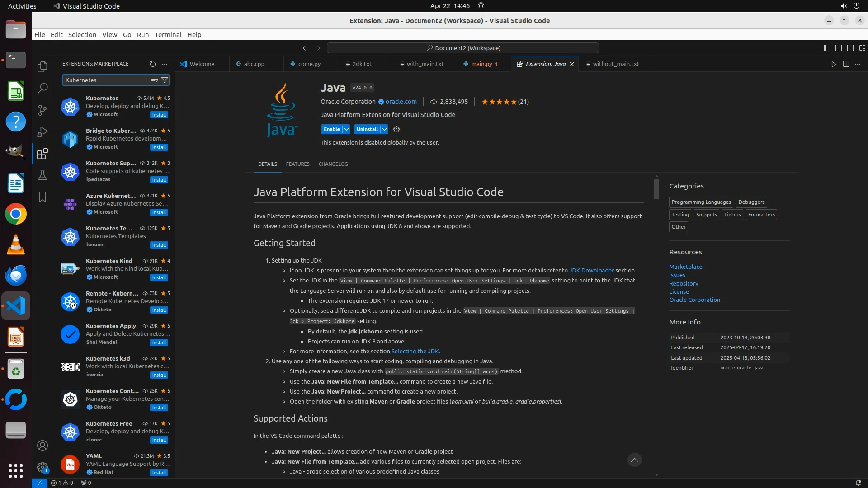Filter extensions with the funnel icon
This screenshot has width=868, height=488.
tap(165, 80)
